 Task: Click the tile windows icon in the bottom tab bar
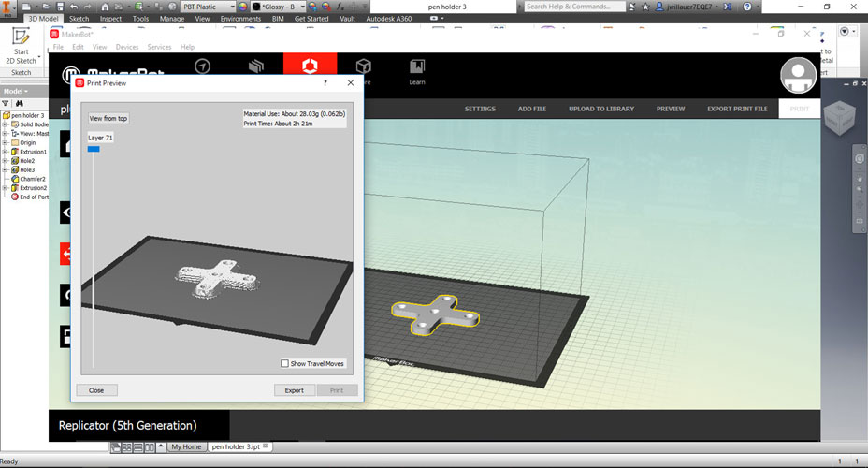pos(127,447)
